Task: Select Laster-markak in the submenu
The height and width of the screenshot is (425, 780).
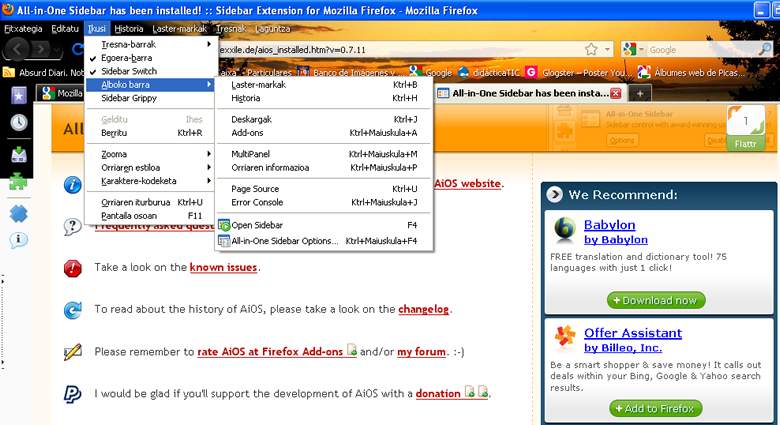Action: (324, 85)
